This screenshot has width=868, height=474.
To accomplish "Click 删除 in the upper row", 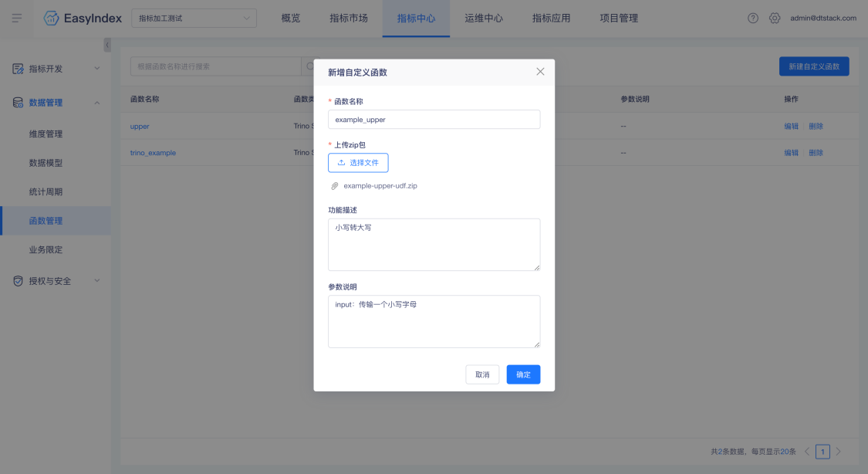I will [x=816, y=127].
